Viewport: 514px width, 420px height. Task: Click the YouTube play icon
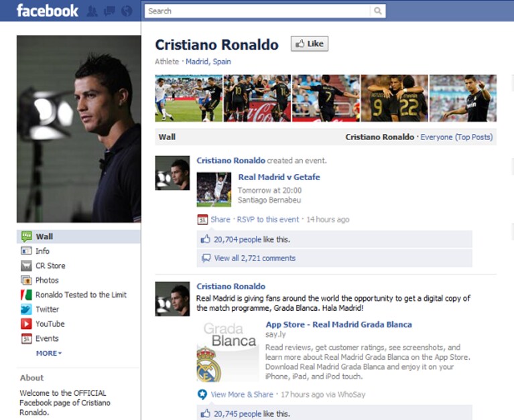[x=26, y=324]
